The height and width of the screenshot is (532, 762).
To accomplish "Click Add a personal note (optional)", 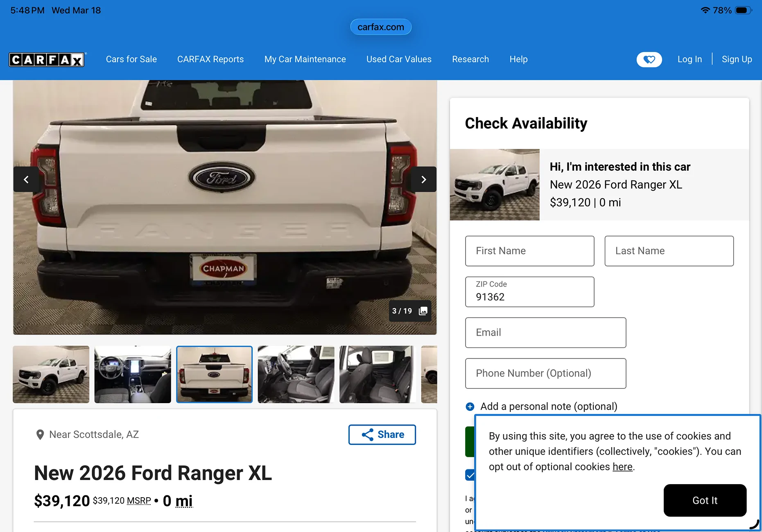I will coord(549,407).
